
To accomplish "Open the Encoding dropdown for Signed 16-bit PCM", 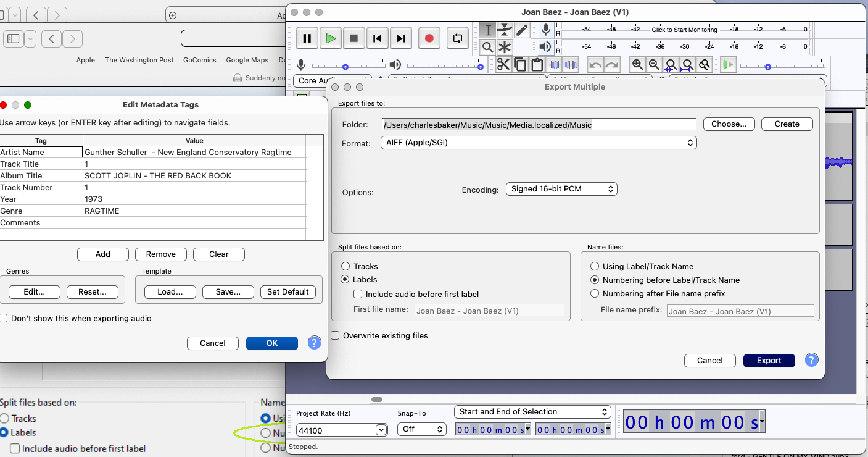I will coord(561,189).
